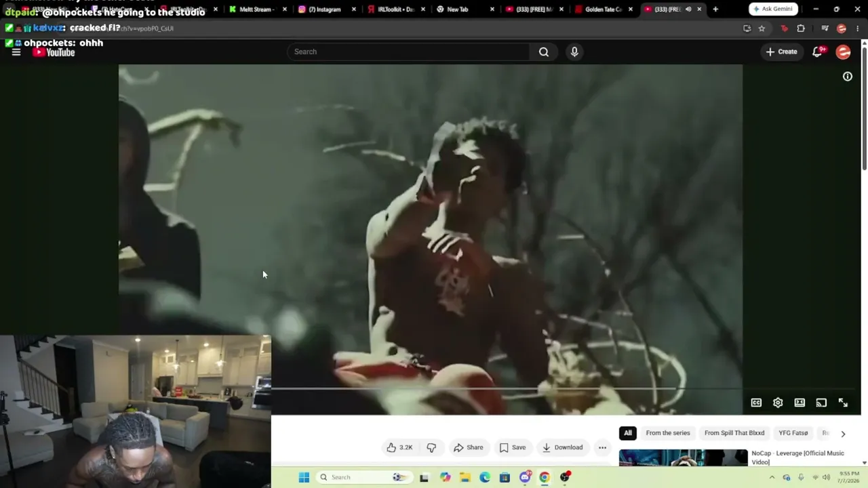Image resolution: width=868 pixels, height=488 pixels.
Task: Toggle theater mode on the player
Action: click(x=800, y=403)
